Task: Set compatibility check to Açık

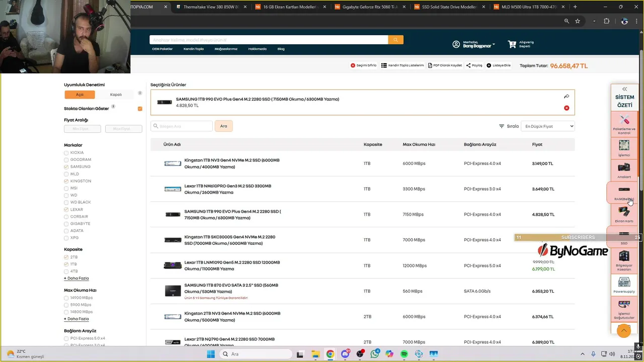Action: point(80,95)
